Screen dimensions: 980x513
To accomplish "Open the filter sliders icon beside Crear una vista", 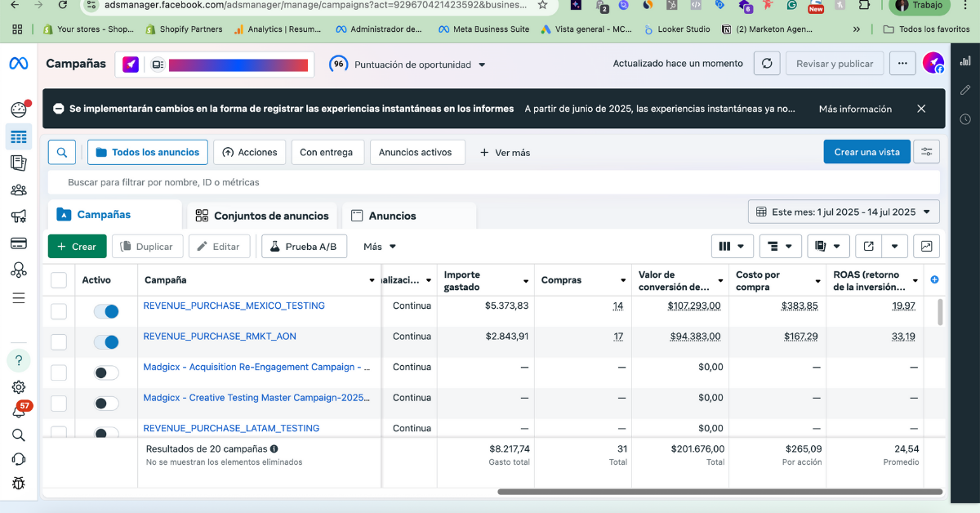I will pyautogui.click(x=927, y=152).
